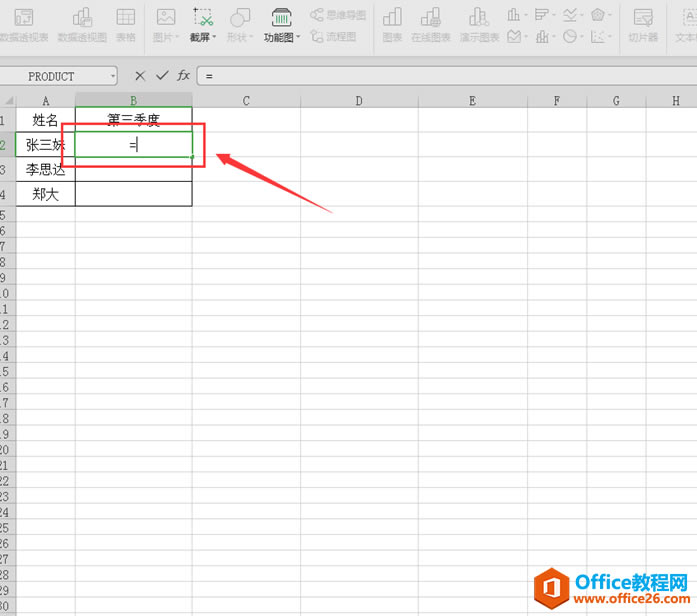Viewport: 697px width, 616px height.
Task: Click the picture (图片) insert icon
Action: [166, 18]
